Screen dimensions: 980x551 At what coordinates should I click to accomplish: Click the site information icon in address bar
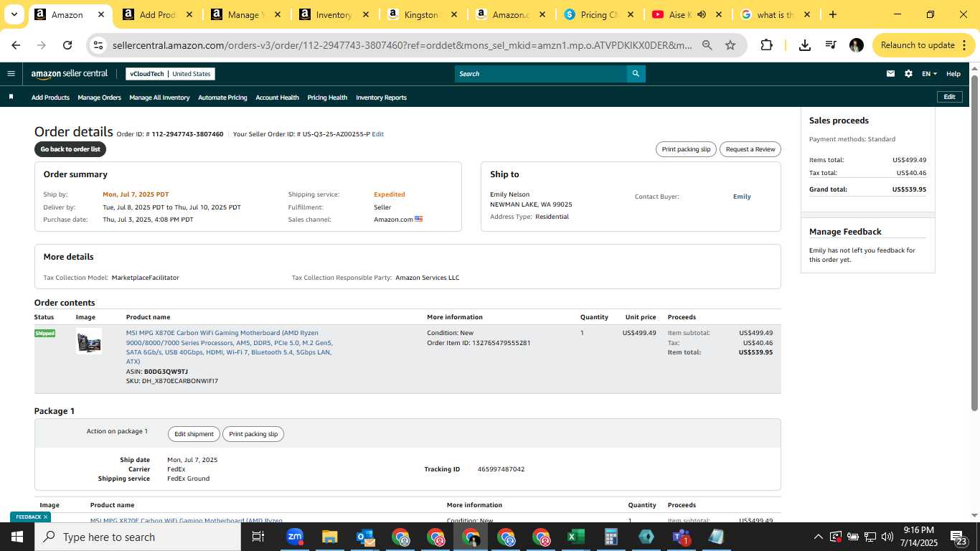pyautogui.click(x=98, y=44)
